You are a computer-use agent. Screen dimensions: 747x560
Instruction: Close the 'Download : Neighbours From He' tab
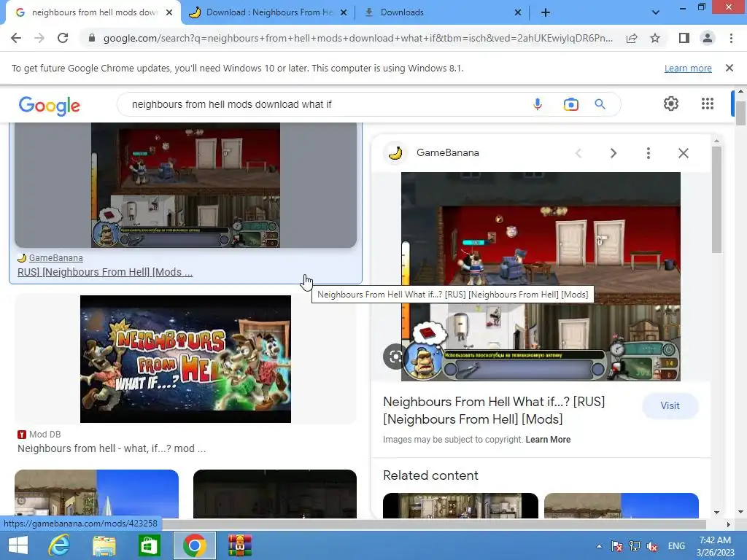(x=344, y=13)
